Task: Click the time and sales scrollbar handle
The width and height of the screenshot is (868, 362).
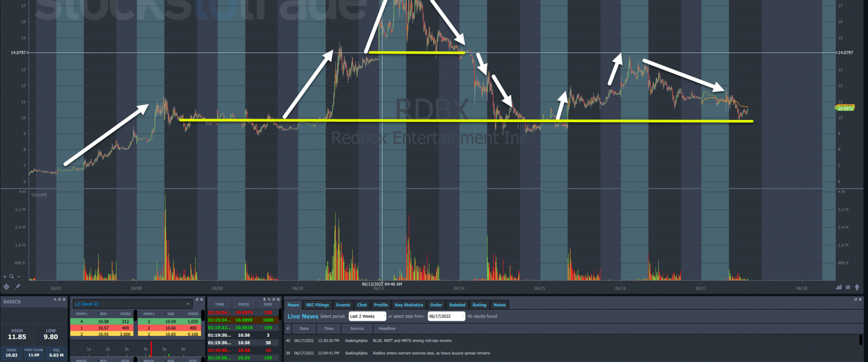Action: (280, 313)
